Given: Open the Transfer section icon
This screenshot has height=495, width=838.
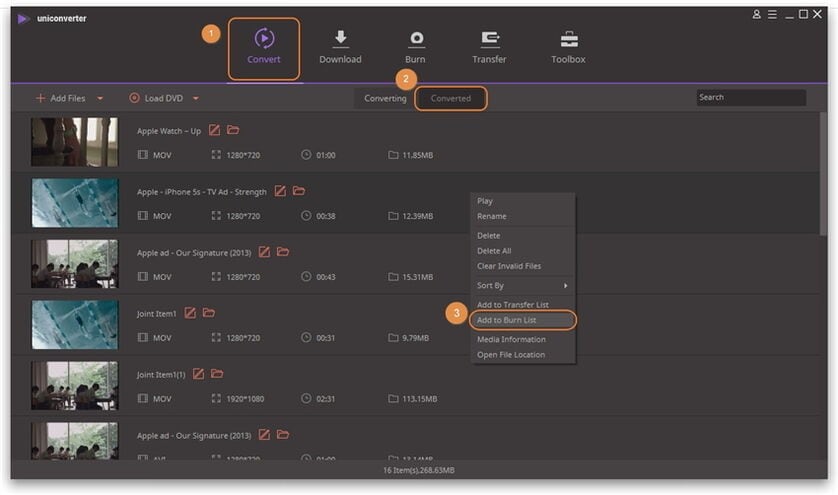Looking at the screenshot, I should click(490, 38).
